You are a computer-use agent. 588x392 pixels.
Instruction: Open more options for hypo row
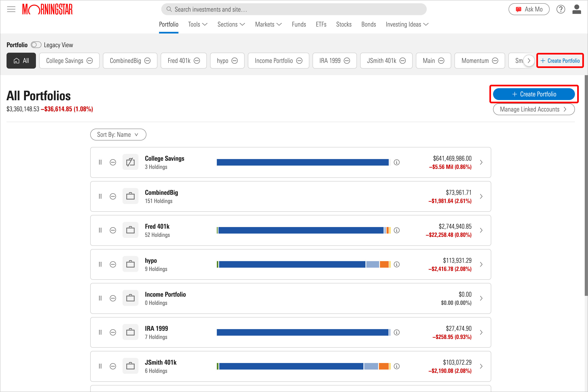[113, 264]
